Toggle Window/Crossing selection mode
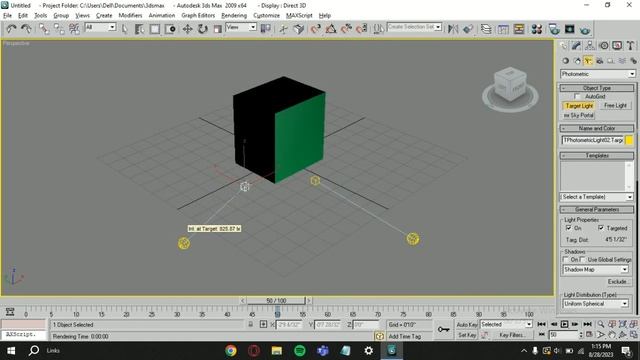 coord(170,29)
